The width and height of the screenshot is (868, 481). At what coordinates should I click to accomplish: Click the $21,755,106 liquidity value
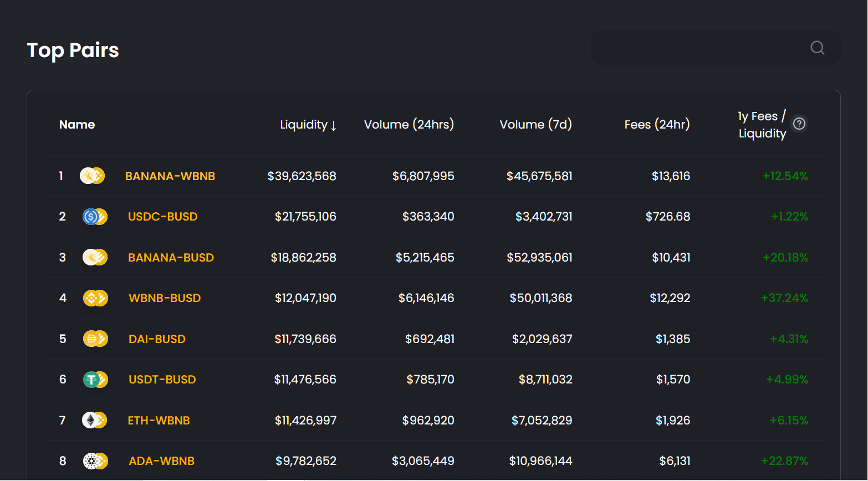306,217
